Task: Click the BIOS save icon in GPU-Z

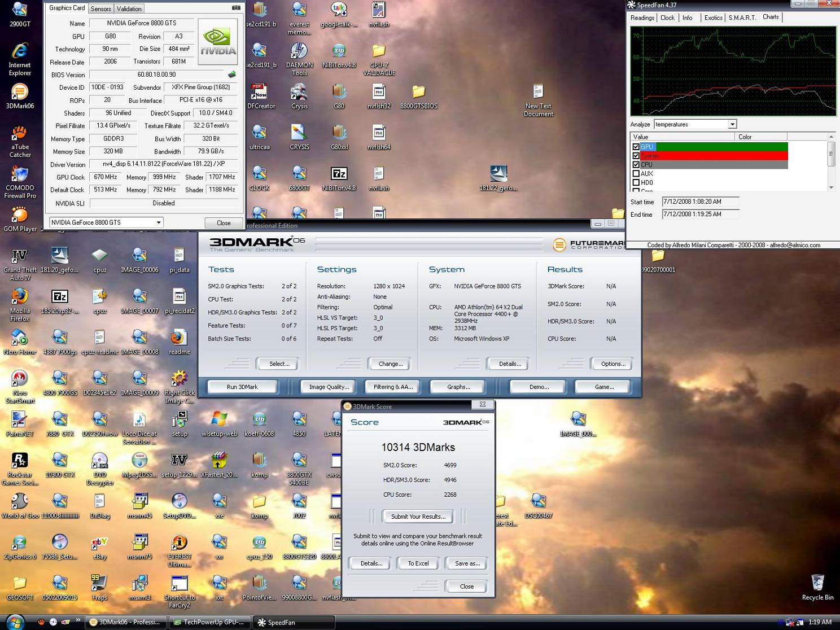Action: pos(231,74)
